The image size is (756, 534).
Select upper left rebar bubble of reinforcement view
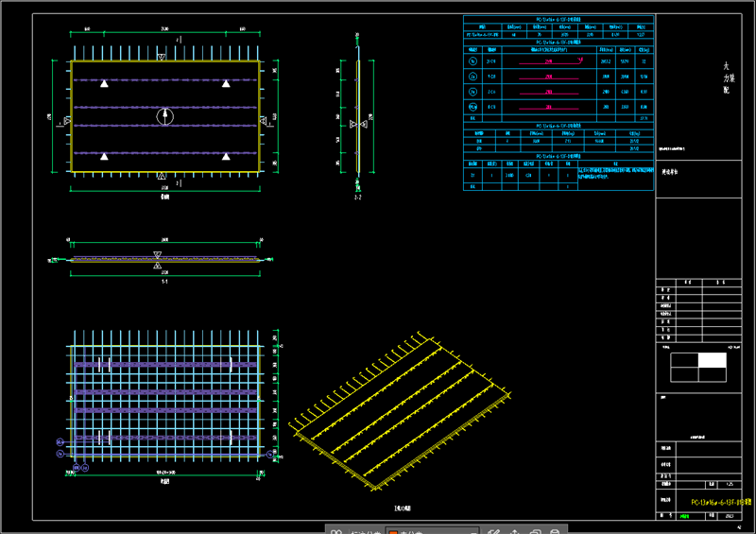(x=60, y=442)
